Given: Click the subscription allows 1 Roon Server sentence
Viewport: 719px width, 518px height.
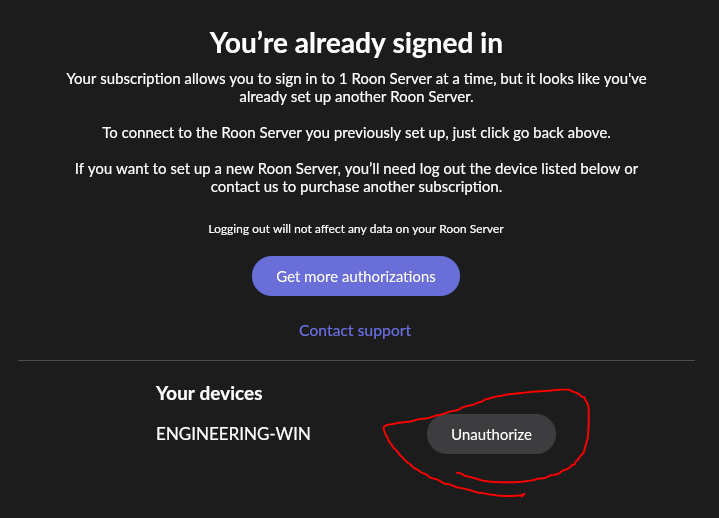Looking at the screenshot, I should [x=356, y=88].
